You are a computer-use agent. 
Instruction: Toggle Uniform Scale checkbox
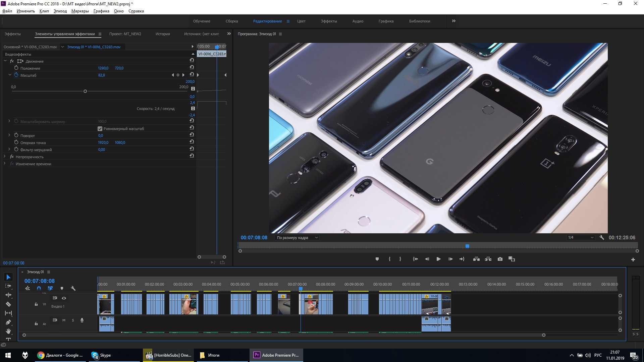(x=100, y=129)
